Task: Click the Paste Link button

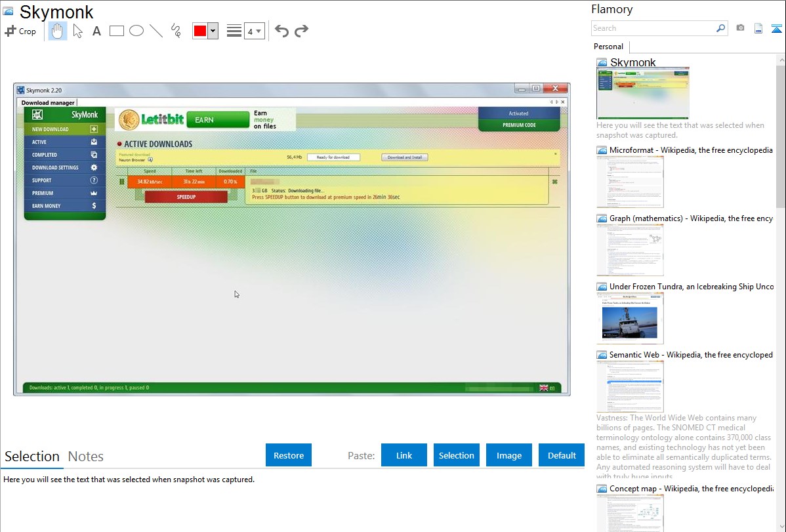Action: click(x=404, y=455)
